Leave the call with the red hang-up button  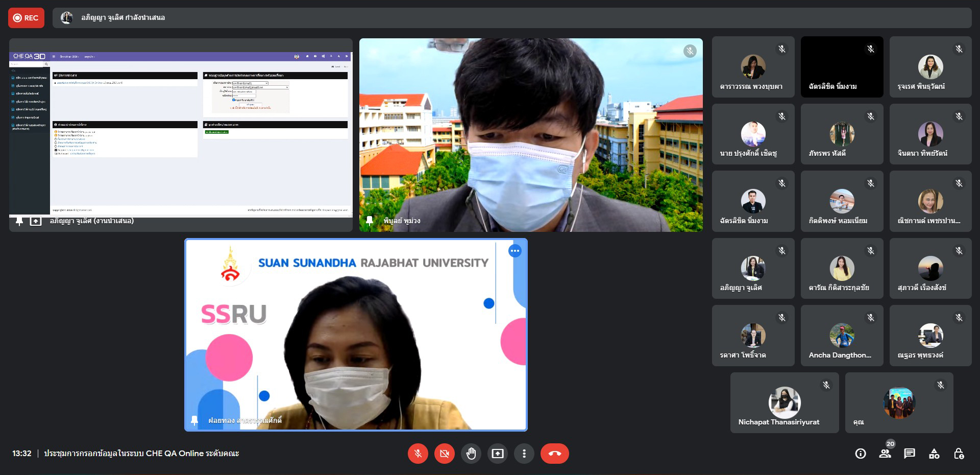tap(554, 454)
